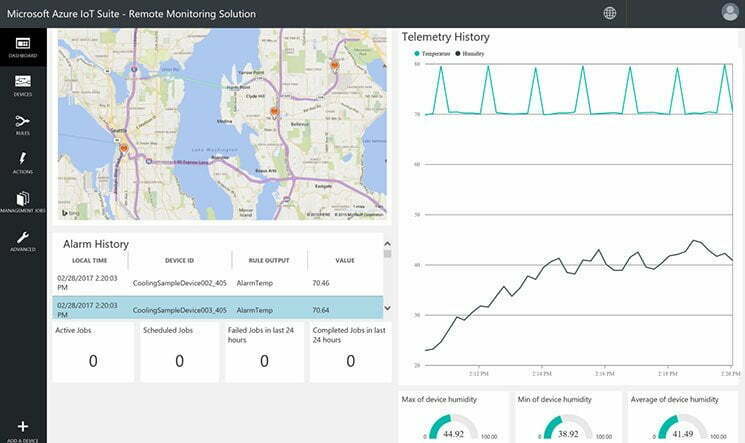The width and height of the screenshot is (745, 443).
Task: Open the Scheduled Jobs tile
Action: [180, 352]
